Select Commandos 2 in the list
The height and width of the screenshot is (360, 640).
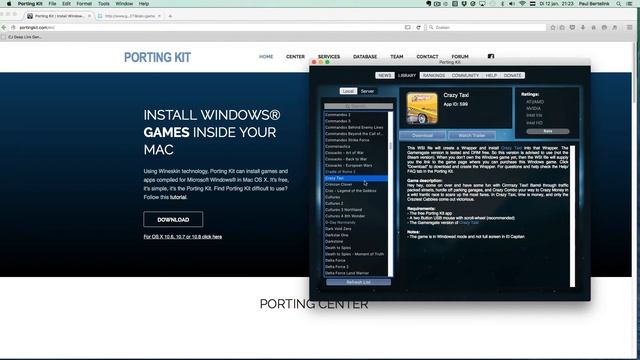[x=356, y=115]
